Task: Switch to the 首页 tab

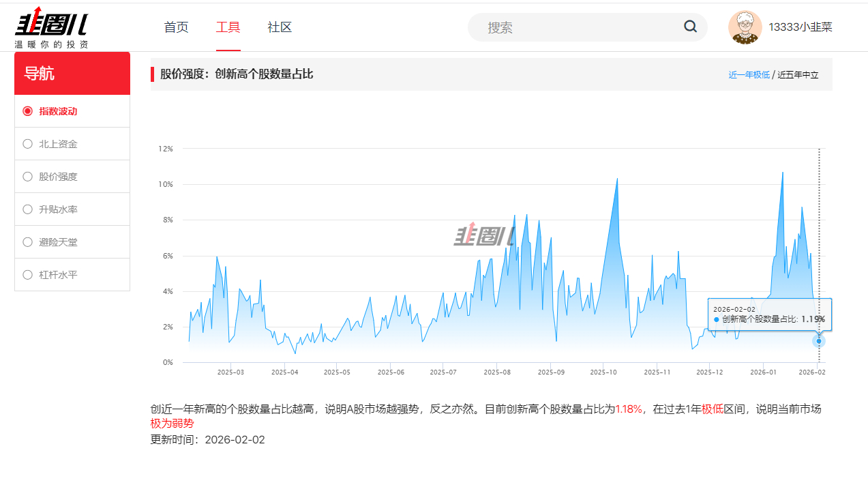Action: 175,27
